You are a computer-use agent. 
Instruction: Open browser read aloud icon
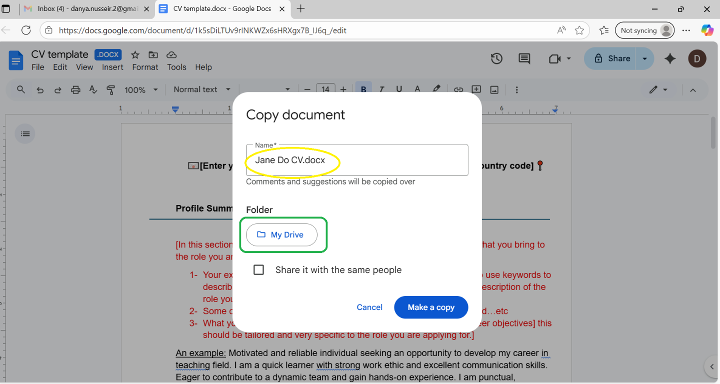coord(561,30)
